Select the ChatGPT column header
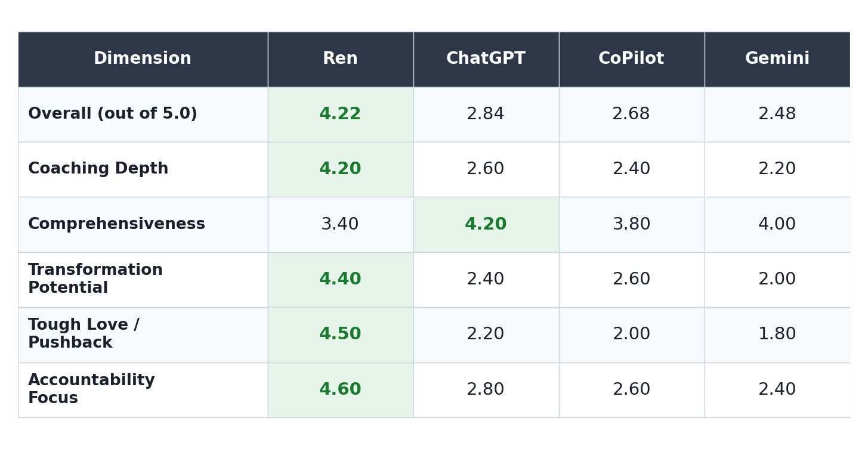Screen dimensions: 868x449 486,59
